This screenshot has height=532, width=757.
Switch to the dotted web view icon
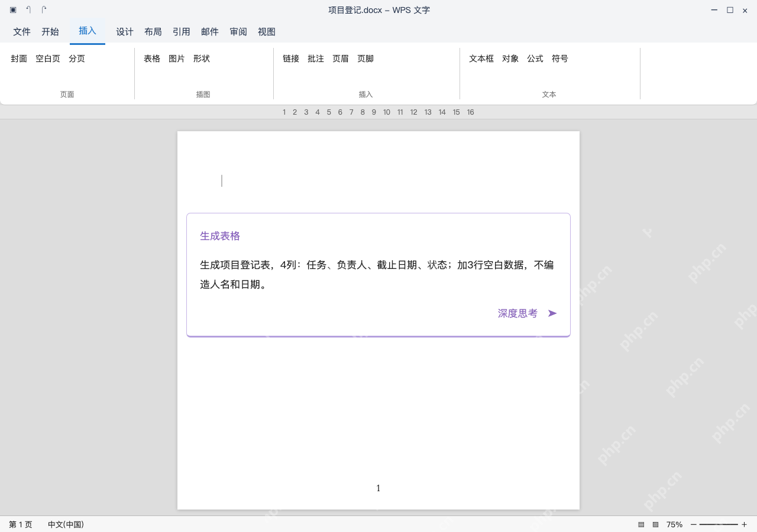point(655,524)
